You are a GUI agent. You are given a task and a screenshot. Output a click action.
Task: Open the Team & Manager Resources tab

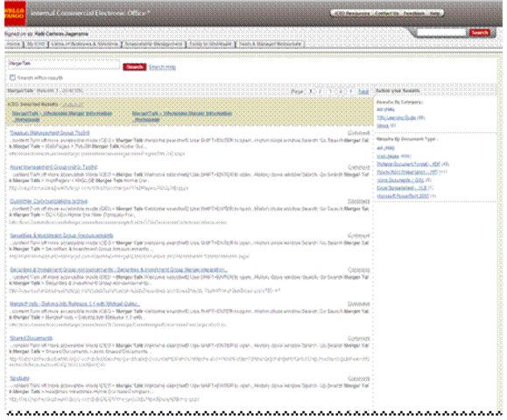point(270,44)
